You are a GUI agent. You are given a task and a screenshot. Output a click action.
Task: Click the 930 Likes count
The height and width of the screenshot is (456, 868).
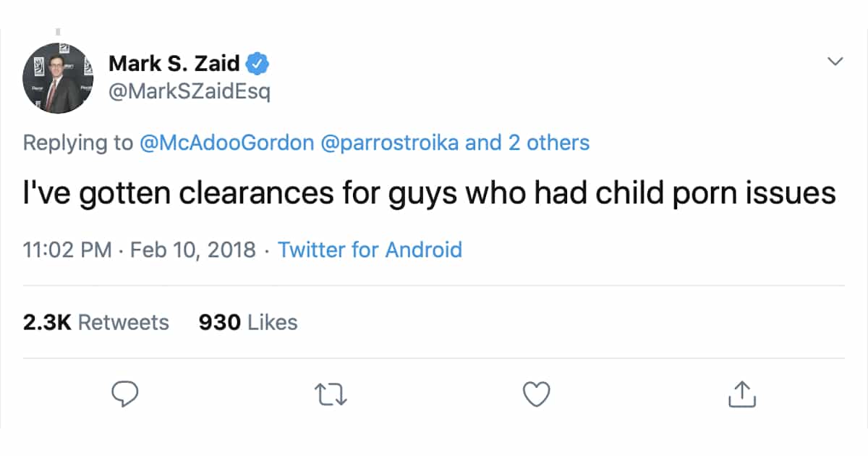[247, 322]
